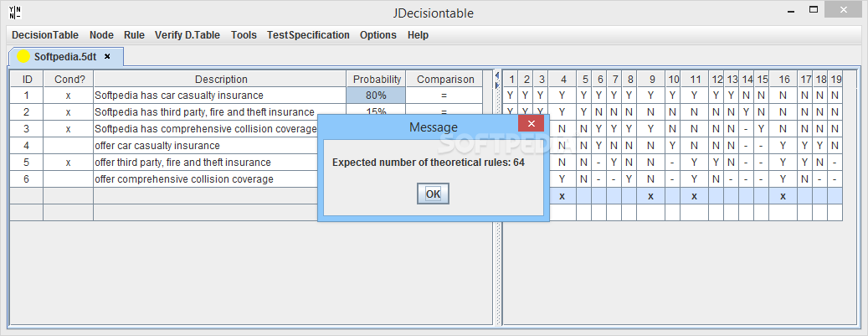Click the Cond? column header
Viewport: 868px width, 336px height.
coord(68,80)
